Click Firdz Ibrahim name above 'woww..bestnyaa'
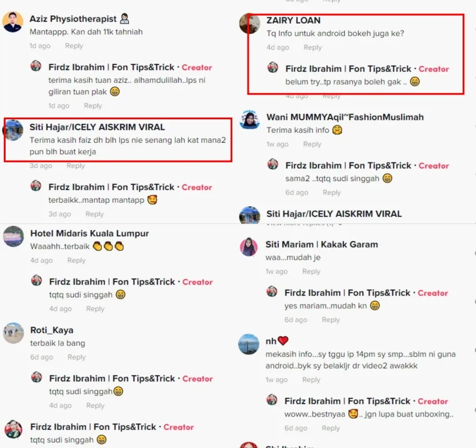This screenshot has height=448, width=476. (x=347, y=402)
